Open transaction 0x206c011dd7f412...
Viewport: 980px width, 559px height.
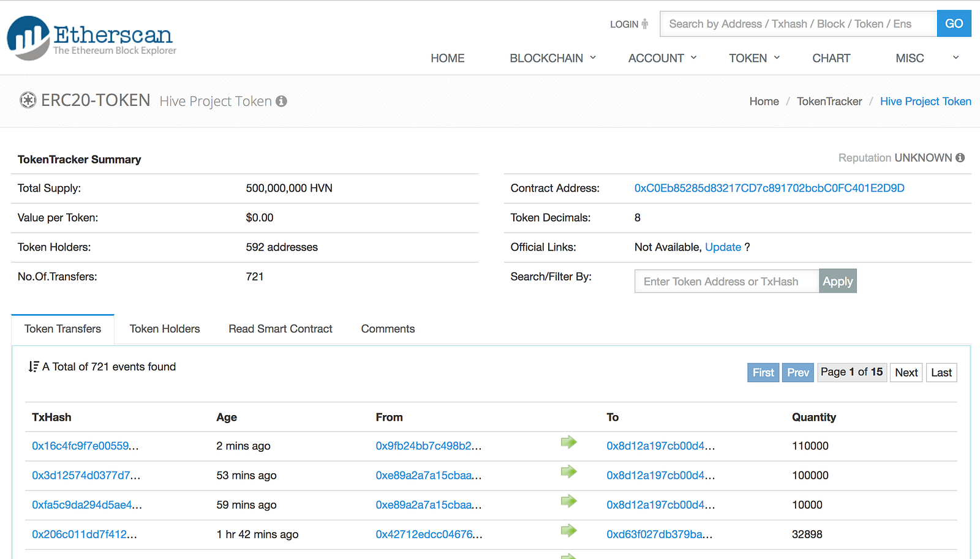pyautogui.click(x=85, y=534)
